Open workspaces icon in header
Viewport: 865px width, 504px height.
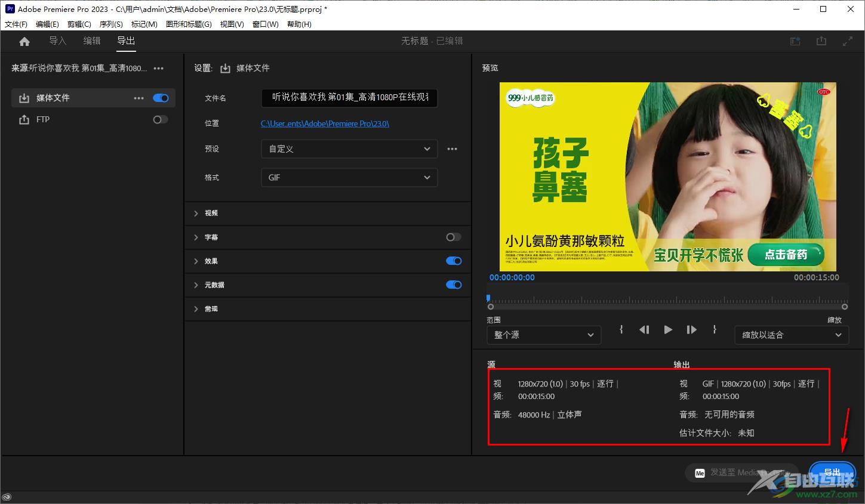795,41
